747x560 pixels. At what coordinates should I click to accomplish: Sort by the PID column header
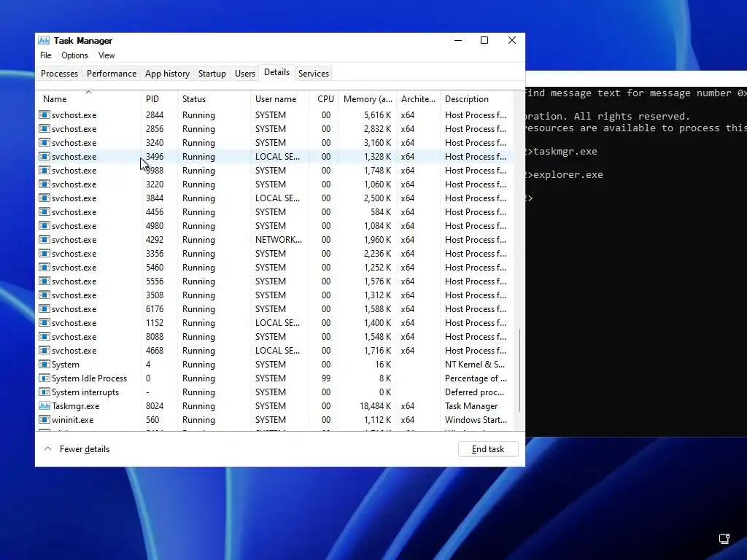click(159, 98)
